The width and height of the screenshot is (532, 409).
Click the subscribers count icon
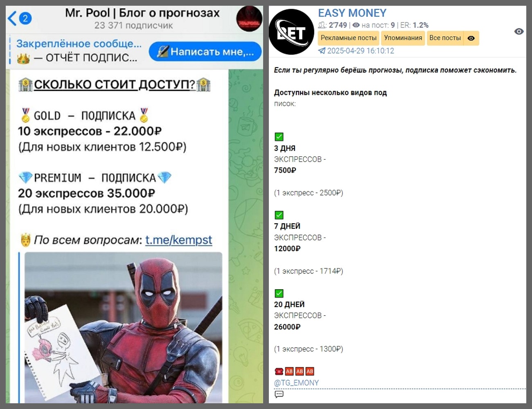322,25
